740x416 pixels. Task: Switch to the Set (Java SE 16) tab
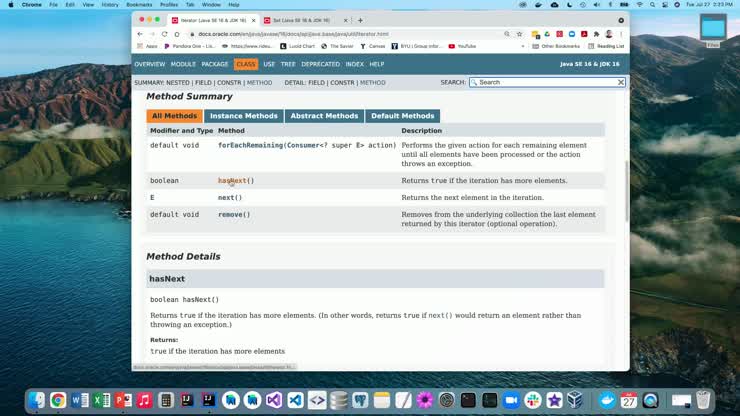click(x=302, y=20)
